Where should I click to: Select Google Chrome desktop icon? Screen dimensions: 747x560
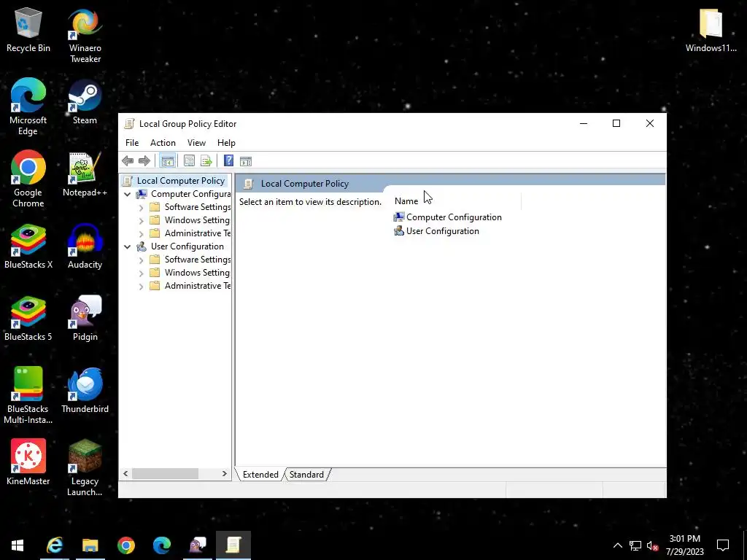coord(28,179)
